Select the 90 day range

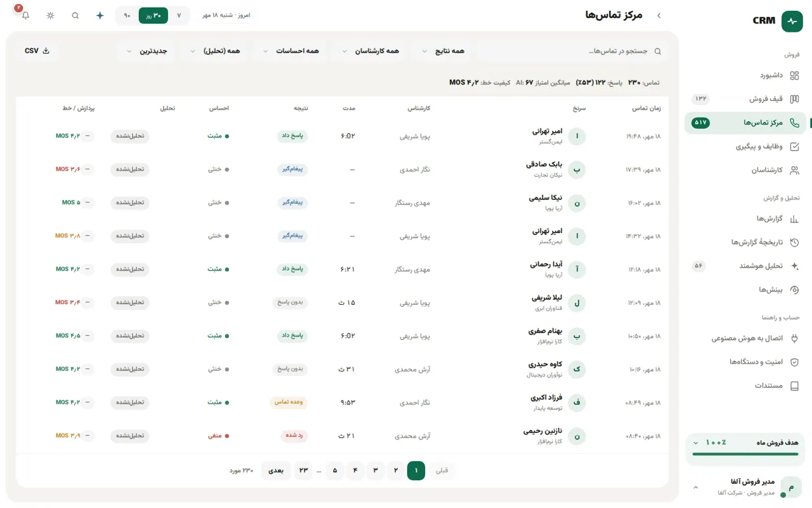pos(127,15)
